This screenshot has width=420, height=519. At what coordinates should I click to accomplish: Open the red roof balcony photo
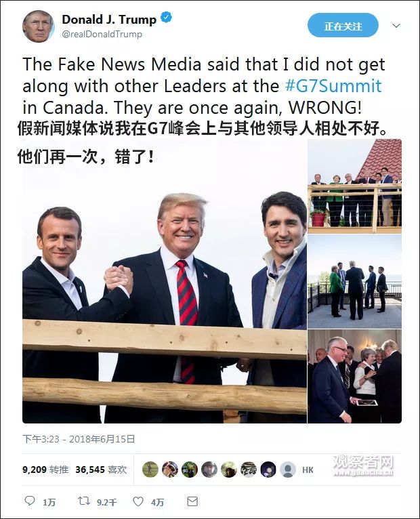tap(354, 186)
